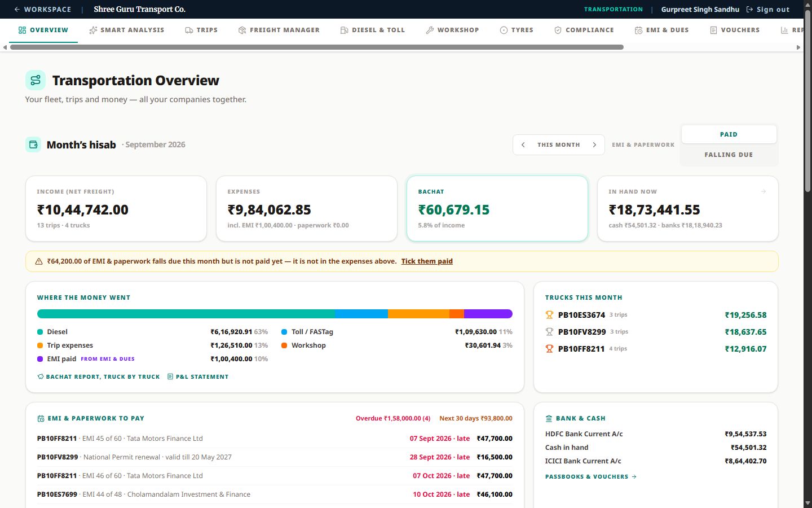This screenshot has height=508, width=812.
Task: Go to next month with right chevron
Action: [594, 145]
